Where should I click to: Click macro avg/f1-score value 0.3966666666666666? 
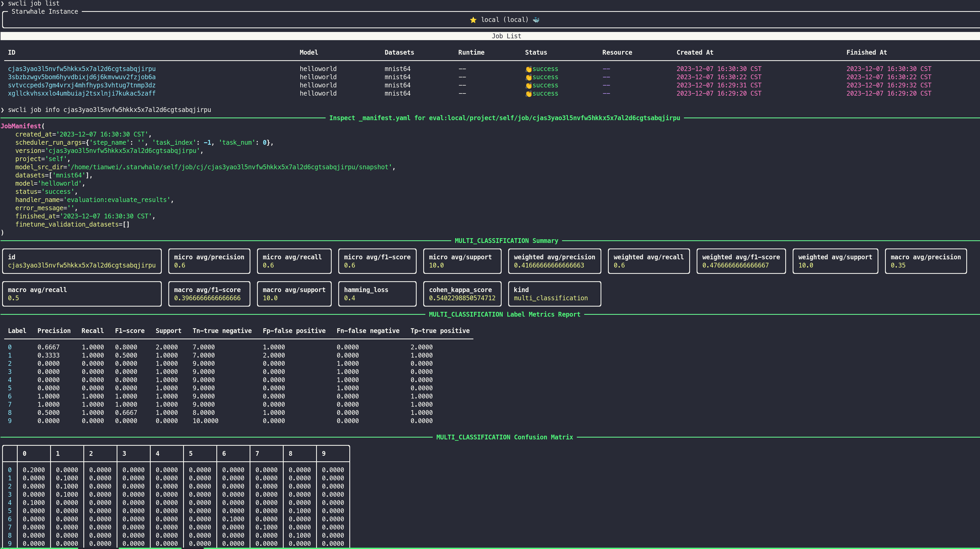coord(207,298)
